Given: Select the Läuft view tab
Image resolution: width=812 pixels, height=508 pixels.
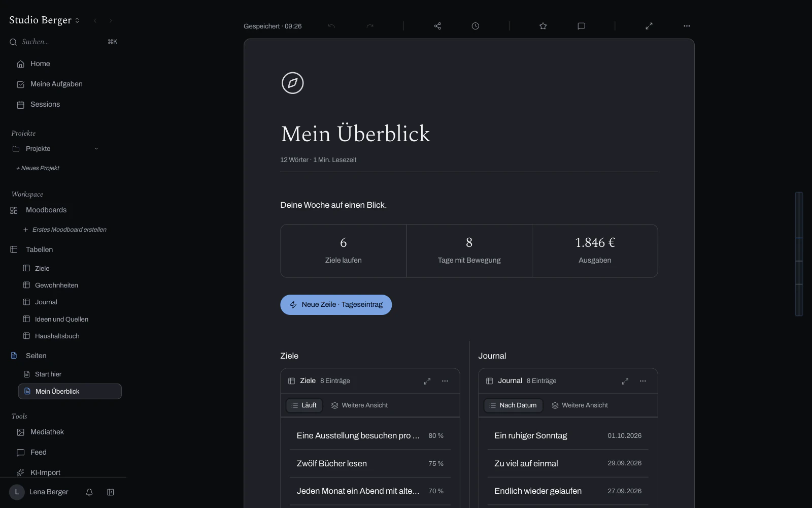Looking at the screenshot, I should pyautogui.click(x=304, y=405).
